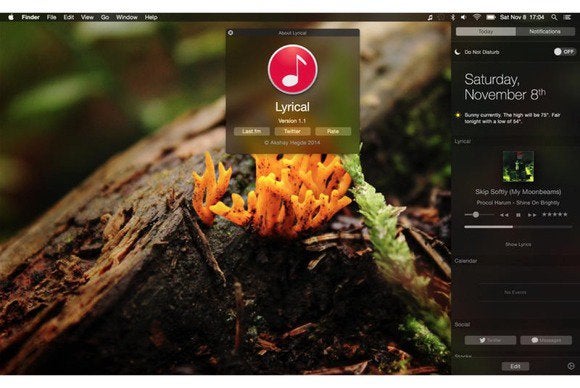
Task: Click the volume icon in menu bar
Action: pyautogui.click(x=463, y=17)
